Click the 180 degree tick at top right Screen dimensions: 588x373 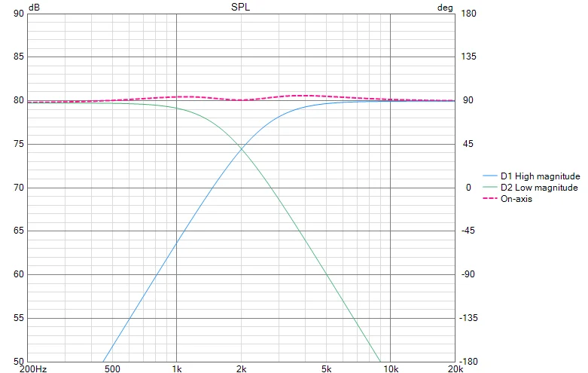click(467, 14)
